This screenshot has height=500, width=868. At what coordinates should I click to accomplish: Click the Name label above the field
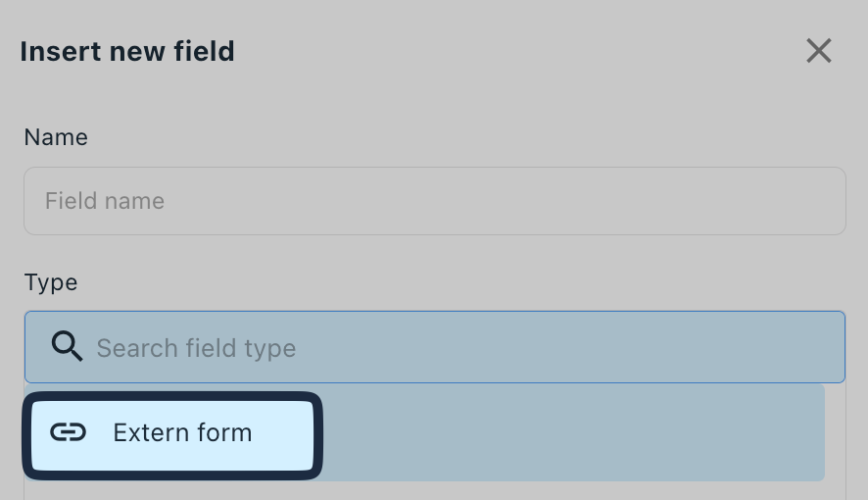(x=56, y=137)
